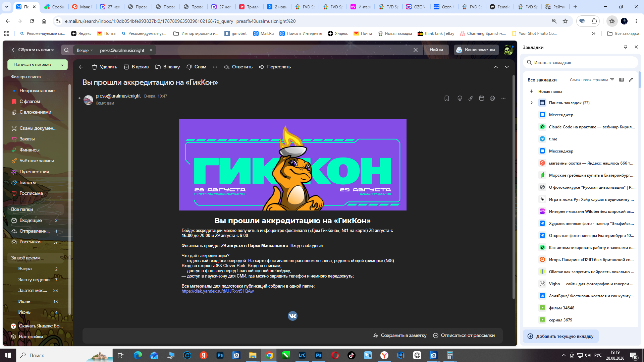Pin the bookmarks side panel
The width and height of the screenshot is (644, 362).
[x=626, y=47]
